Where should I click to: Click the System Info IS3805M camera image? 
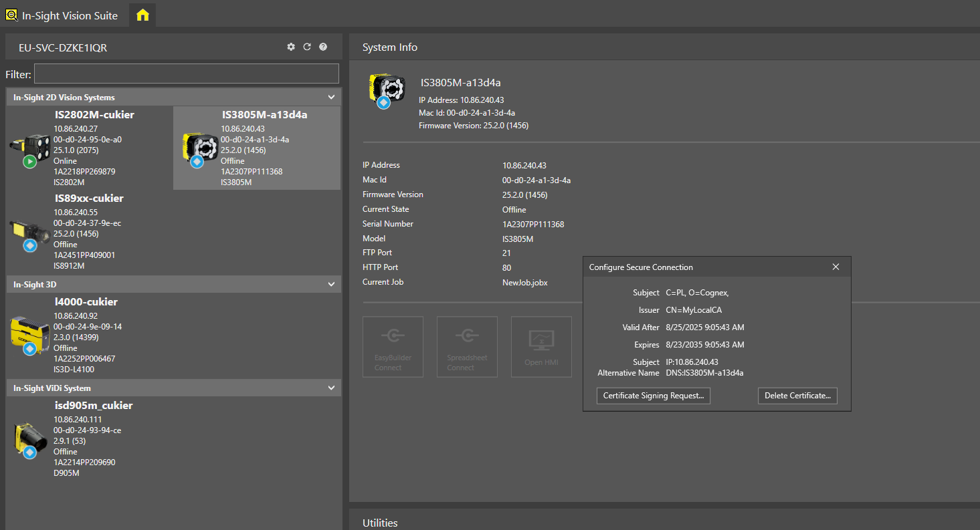click(x=387, y=91)
